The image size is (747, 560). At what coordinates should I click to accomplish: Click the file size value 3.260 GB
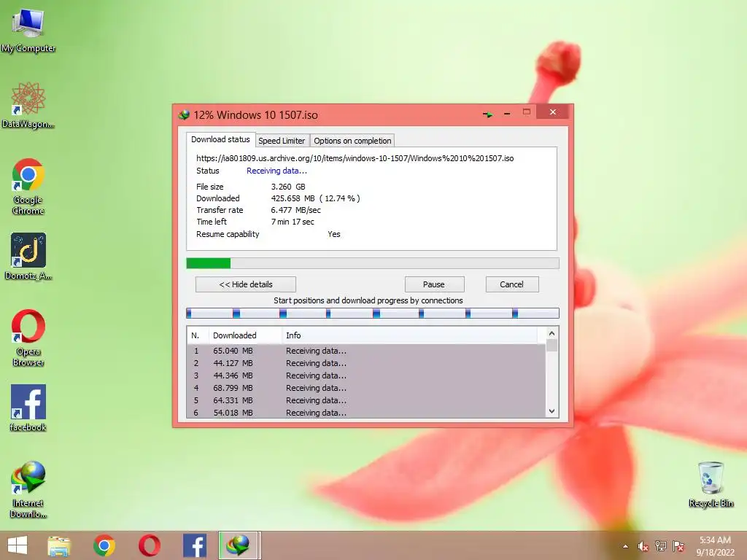288,187
